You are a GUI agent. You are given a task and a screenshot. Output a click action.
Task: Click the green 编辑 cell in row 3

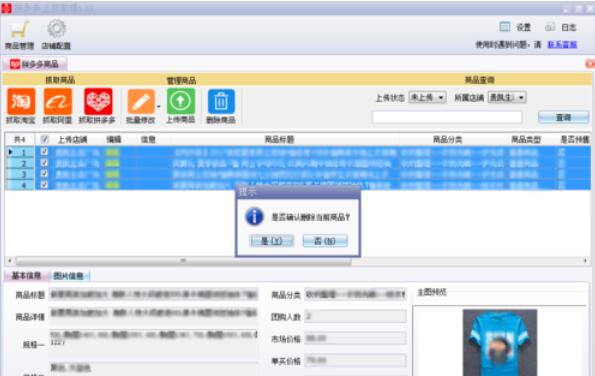pyautogui.click(x=113, y=174)
